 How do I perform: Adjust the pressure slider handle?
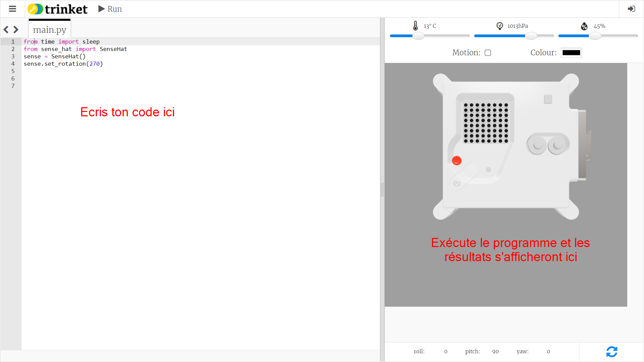pos(531,36)
